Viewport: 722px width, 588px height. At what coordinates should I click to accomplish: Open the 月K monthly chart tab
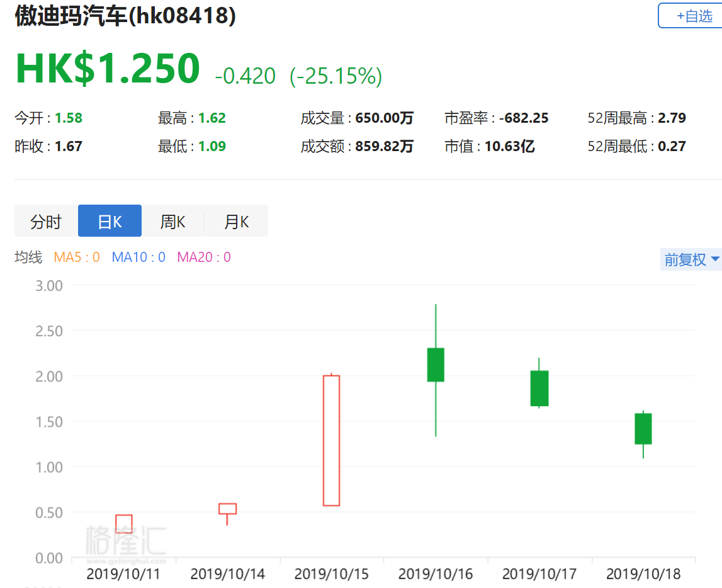[236, 221]
